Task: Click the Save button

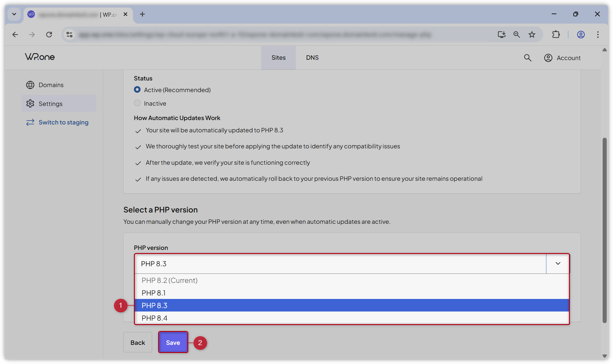Action: click(173, 342)
